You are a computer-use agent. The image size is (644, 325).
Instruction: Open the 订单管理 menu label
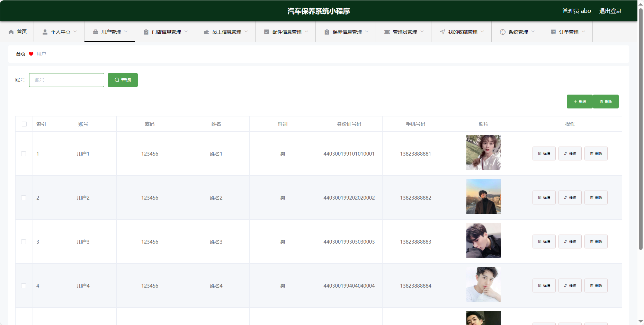(x=569, y=32)
